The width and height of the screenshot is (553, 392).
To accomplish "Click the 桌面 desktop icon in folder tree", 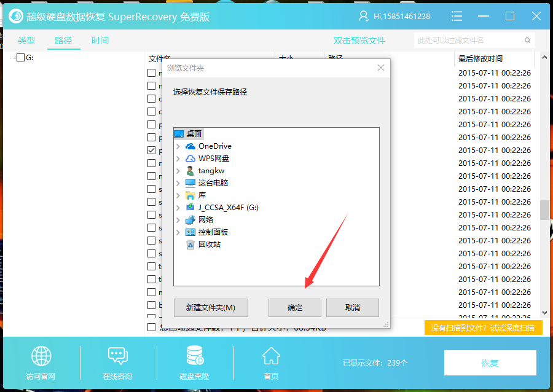I will click(x=179, y=134).
